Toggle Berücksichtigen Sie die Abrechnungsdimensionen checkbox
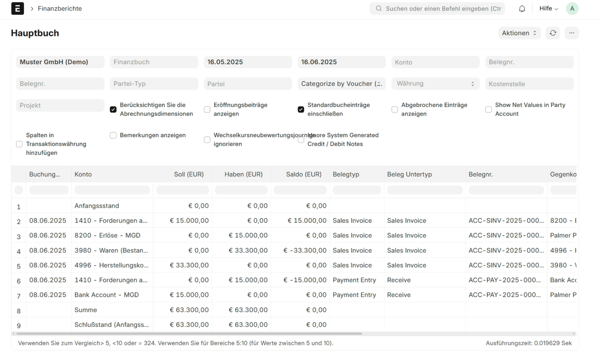This screenshot has height=364, width=600. pyautogui.click(x=113, y=110)
